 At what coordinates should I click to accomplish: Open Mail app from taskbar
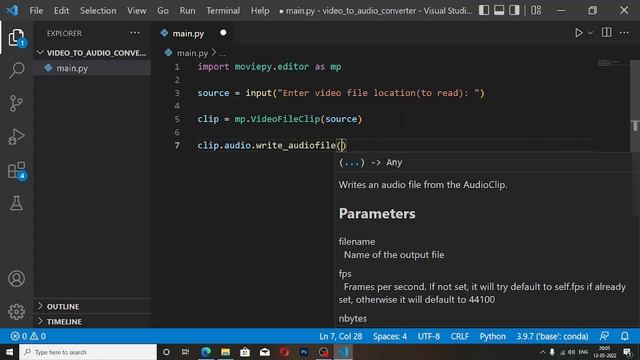tap(264, 352)
